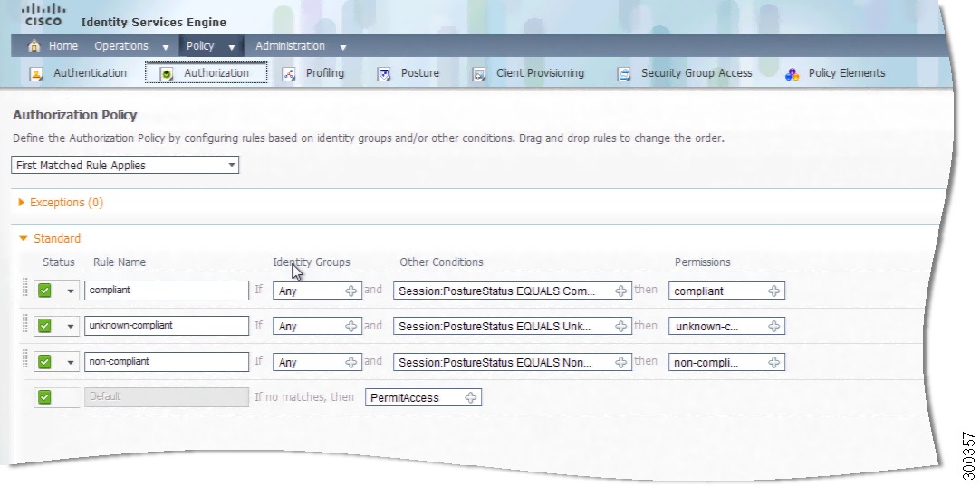The height and width of the screenshot is (486, 980).
Task: Toggle status checkmark of Default rule
Action: [x=44, y=397]
